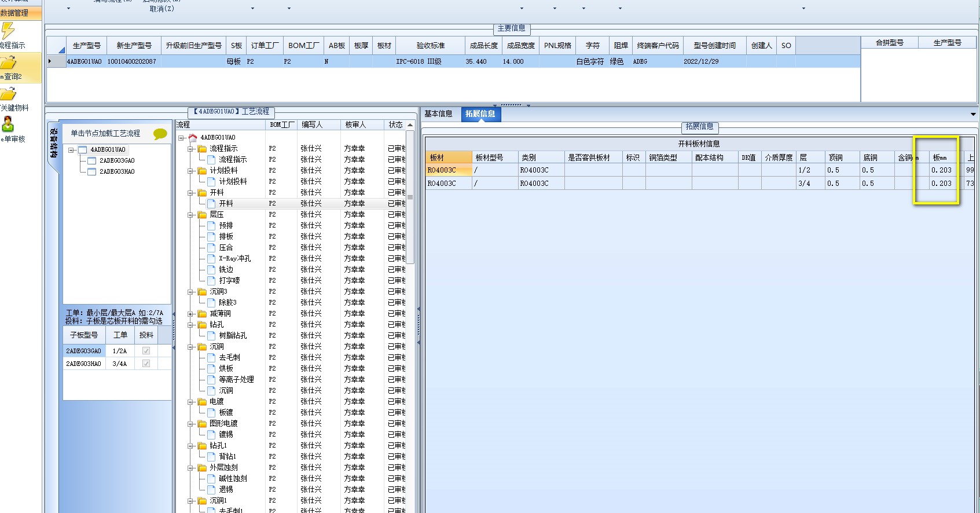Viewport: 980px width, 513px height.
Task: Click the 板材型号 column header
Action: pyautogui.click(x=495, y=157)
